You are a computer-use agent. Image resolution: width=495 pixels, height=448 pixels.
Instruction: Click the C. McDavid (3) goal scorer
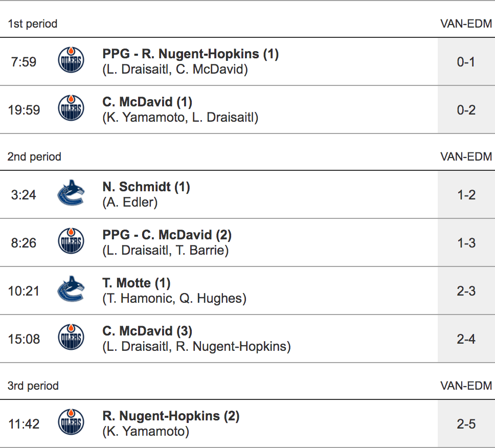click(x=147, y=331)
